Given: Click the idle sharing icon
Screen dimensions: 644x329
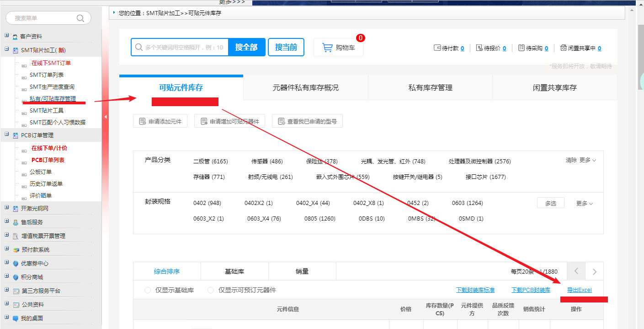Looking at the screenshot, I should pyautogui.click(x=564, y=48).
